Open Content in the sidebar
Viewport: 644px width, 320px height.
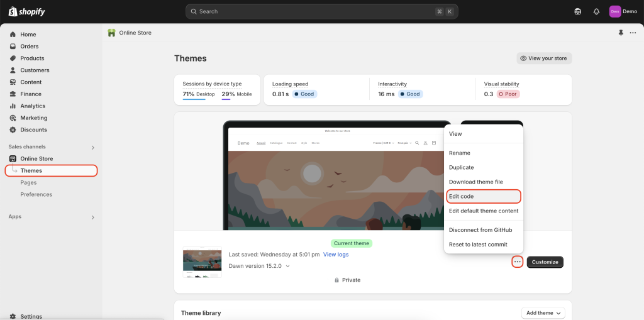(x=31, y=82)
